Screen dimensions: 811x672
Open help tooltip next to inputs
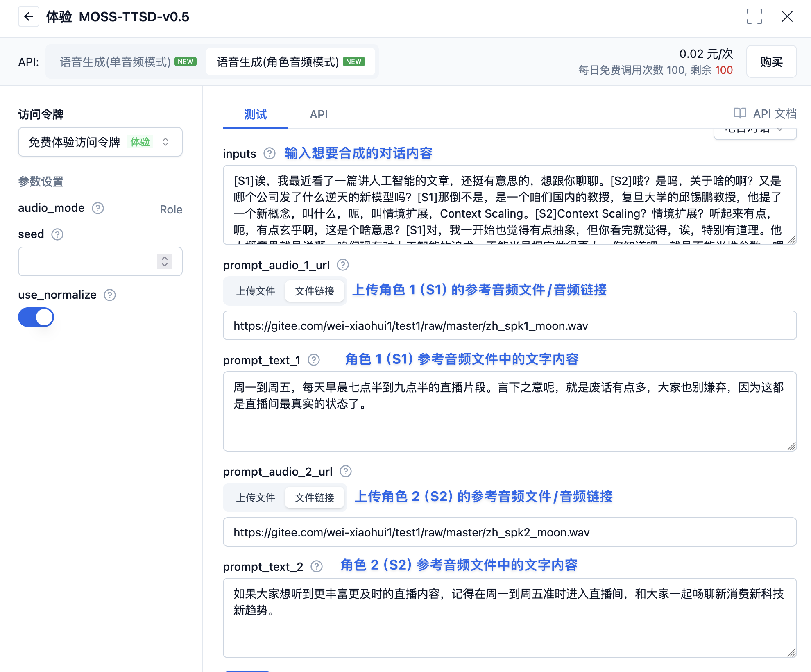270,154
